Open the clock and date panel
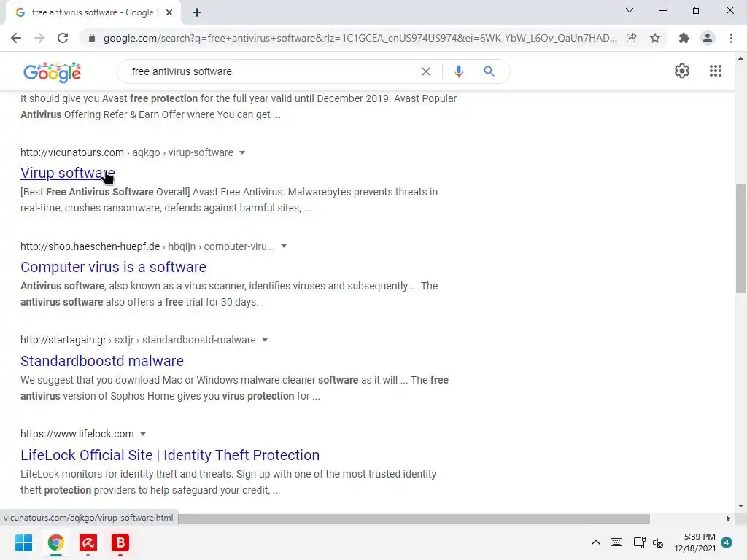Screen dimensions: 747x560 click(x=694, y=542)
